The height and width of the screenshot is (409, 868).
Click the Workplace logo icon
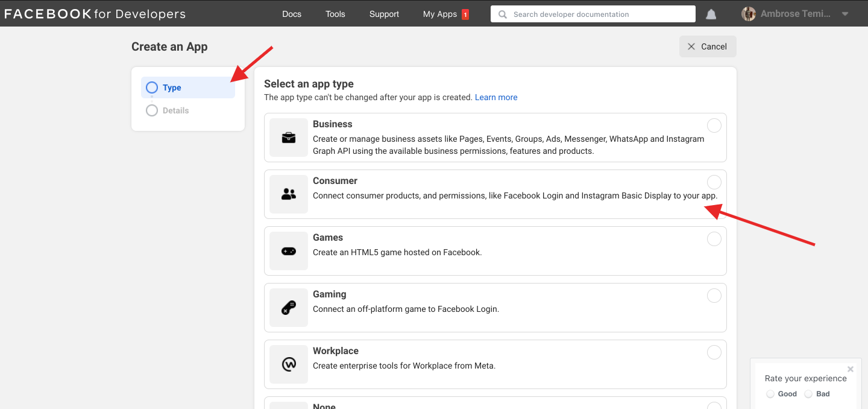coord(289,364)
